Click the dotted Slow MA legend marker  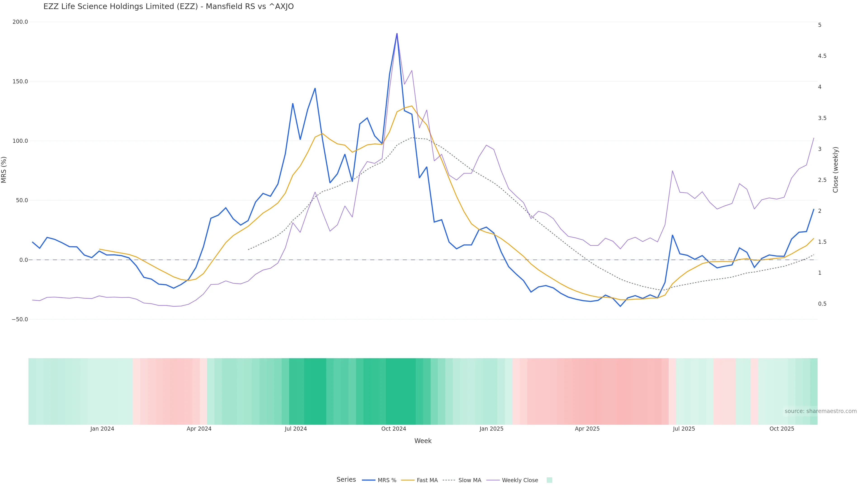449,480
